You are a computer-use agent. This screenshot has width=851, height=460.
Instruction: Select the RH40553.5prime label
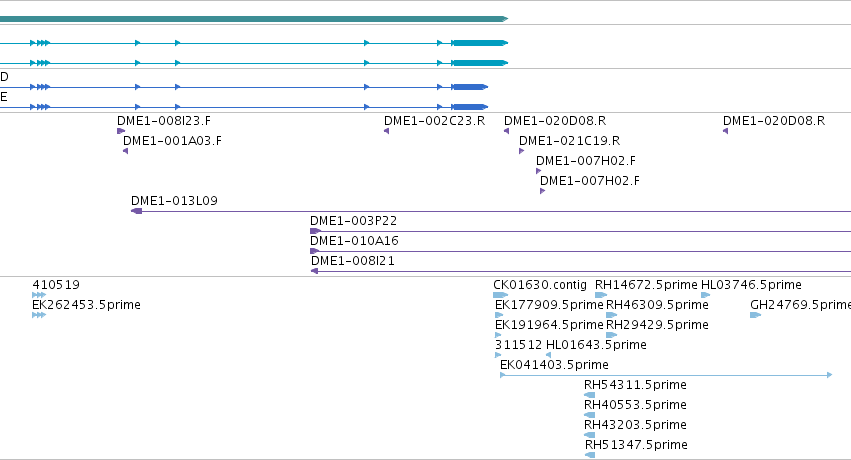coord(635,405)
